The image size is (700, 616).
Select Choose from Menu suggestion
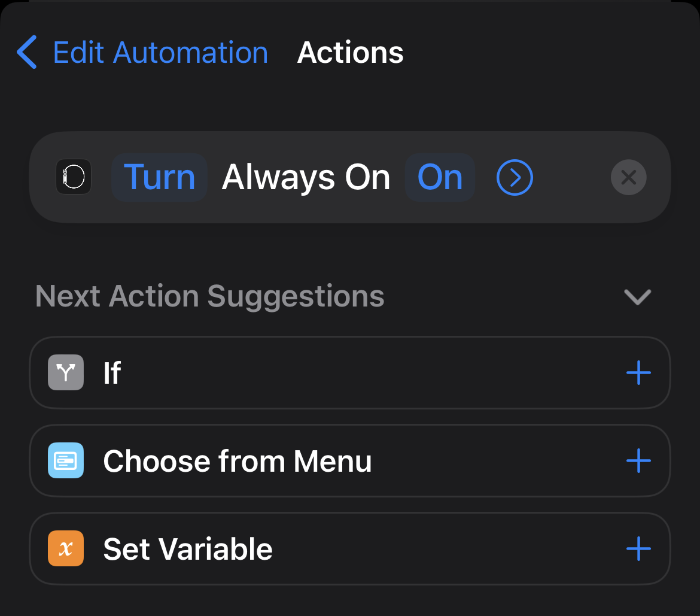tap(350, 460)
